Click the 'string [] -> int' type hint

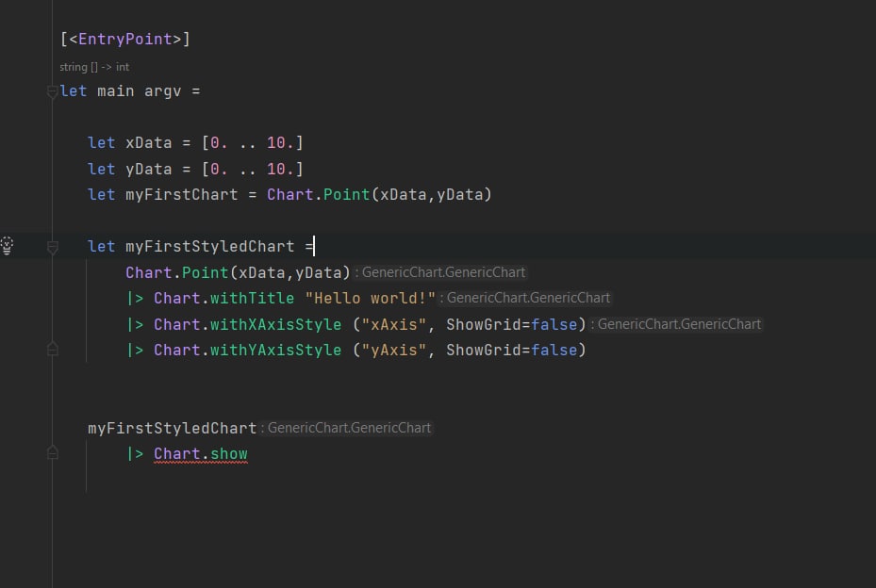94,67
